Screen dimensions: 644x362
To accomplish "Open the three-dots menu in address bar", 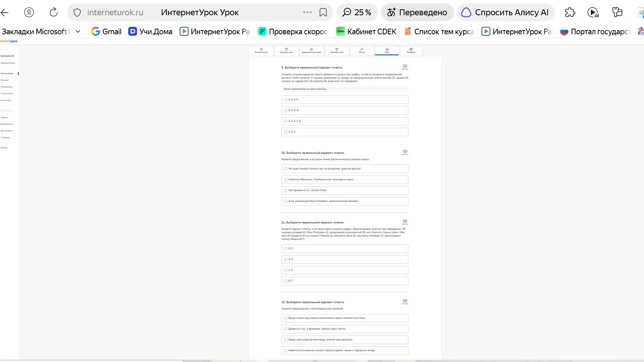I will [x=307, y=12].
